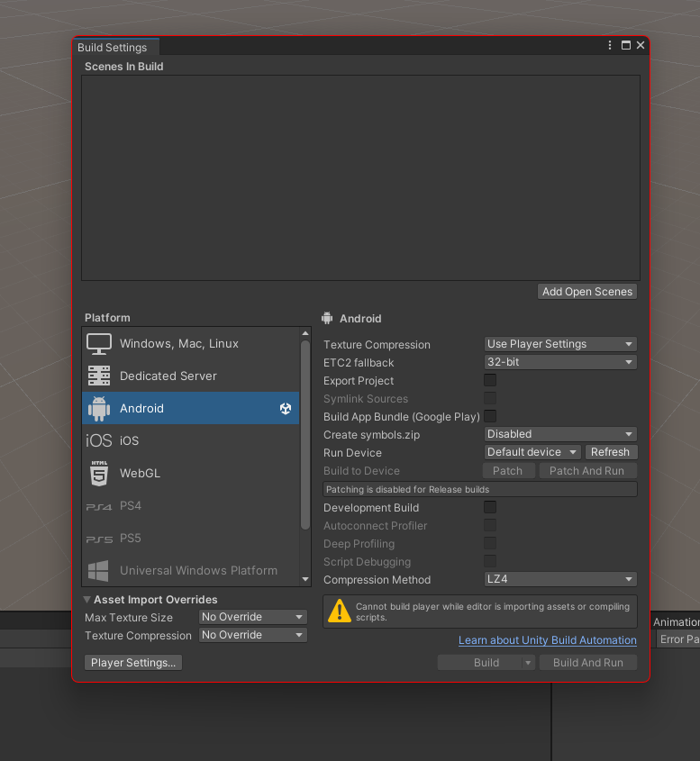The height and width of the screenshot is (761, 700).
Task: Select the Universal Windows Platform label
Action: tap(198, 571)
